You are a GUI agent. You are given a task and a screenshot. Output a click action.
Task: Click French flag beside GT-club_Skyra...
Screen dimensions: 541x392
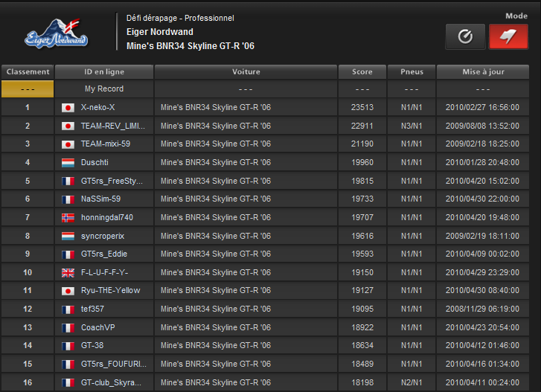point(68,382)
